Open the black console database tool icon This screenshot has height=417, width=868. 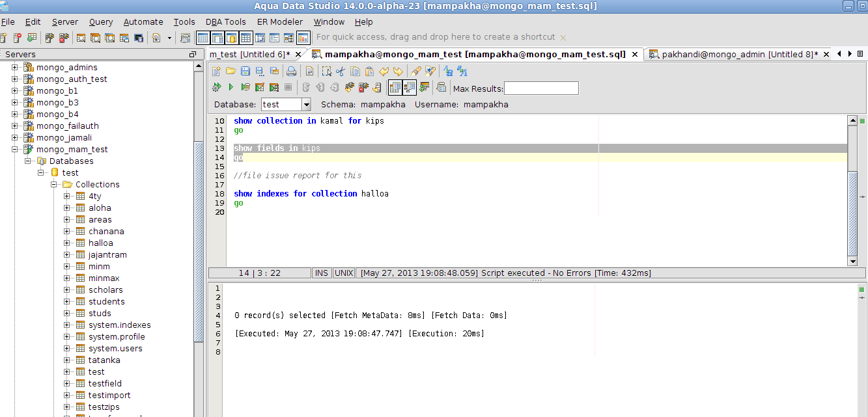(139, 38)
